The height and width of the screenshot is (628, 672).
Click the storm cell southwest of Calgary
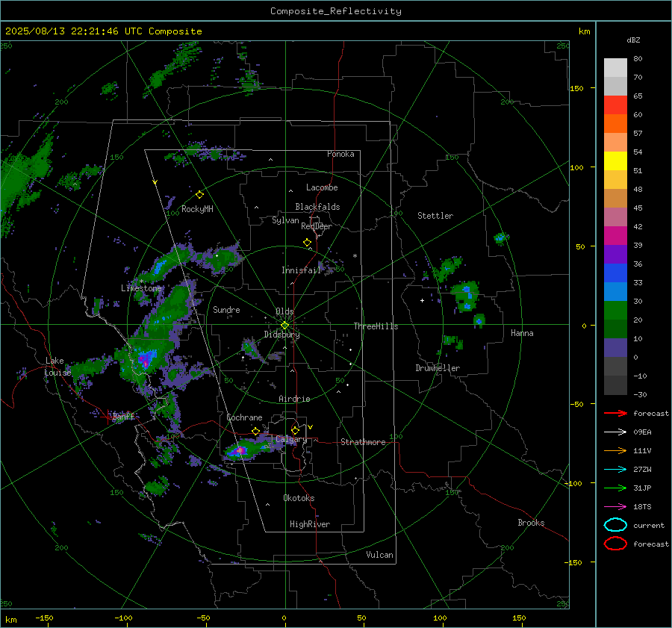[240, 450]
